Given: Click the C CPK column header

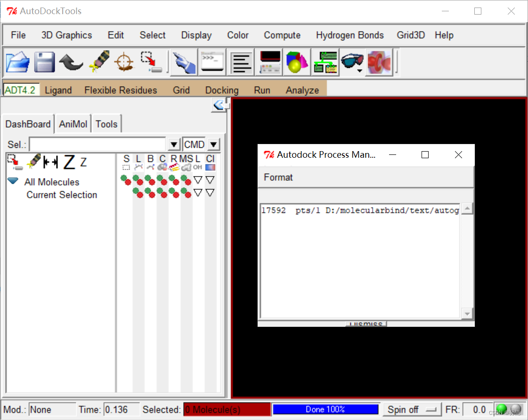Looking at the screenshot, I should pyautogui.click(x=162, y=162).
